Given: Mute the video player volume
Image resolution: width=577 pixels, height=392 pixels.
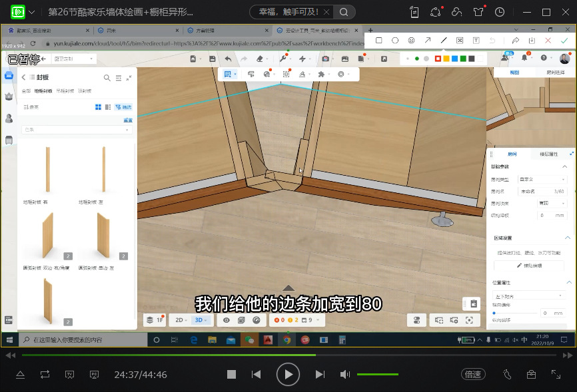Looking at the screenshot, I should (x=344, y=375).
